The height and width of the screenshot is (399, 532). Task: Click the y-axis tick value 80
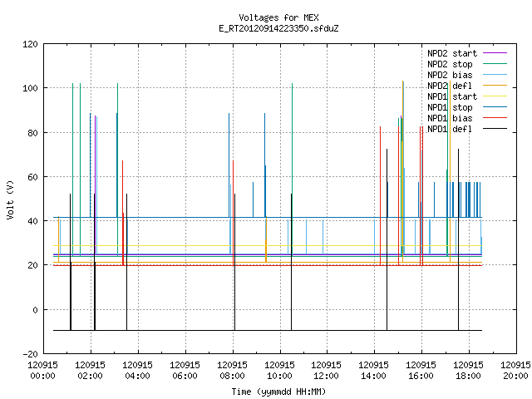click(32, 133)
